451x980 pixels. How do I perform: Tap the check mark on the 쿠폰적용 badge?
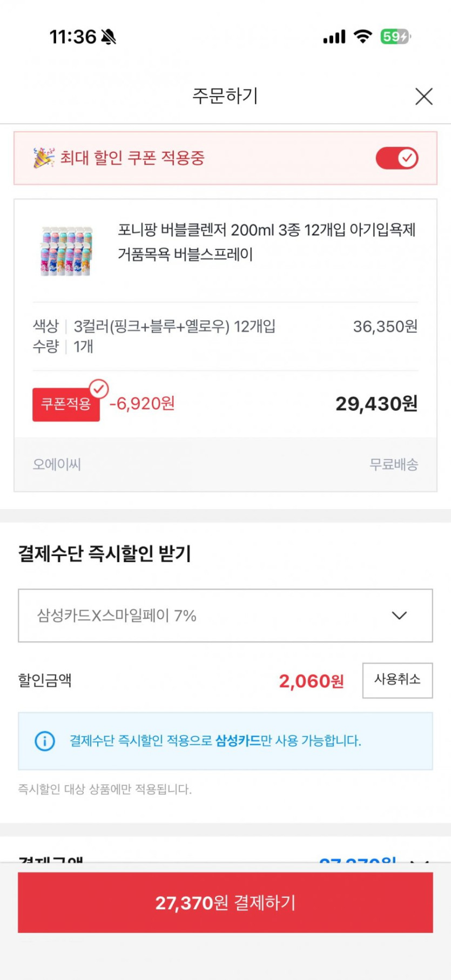(x=99, y=389)
